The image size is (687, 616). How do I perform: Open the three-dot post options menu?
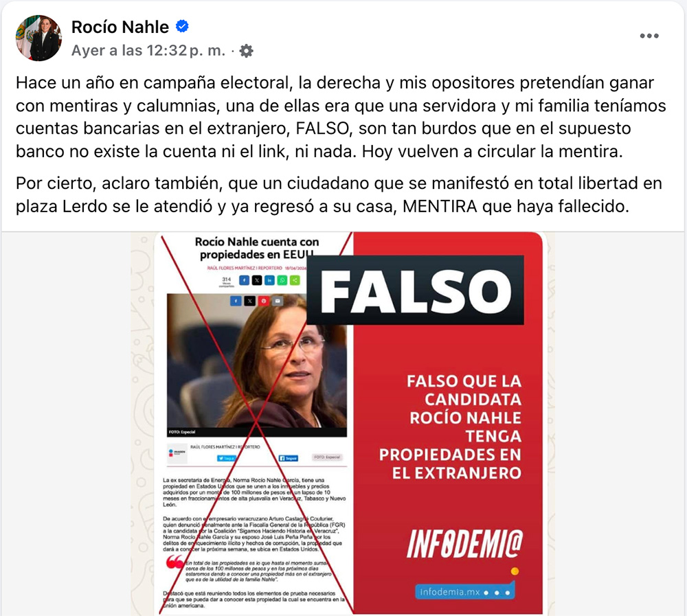(649, 36)
